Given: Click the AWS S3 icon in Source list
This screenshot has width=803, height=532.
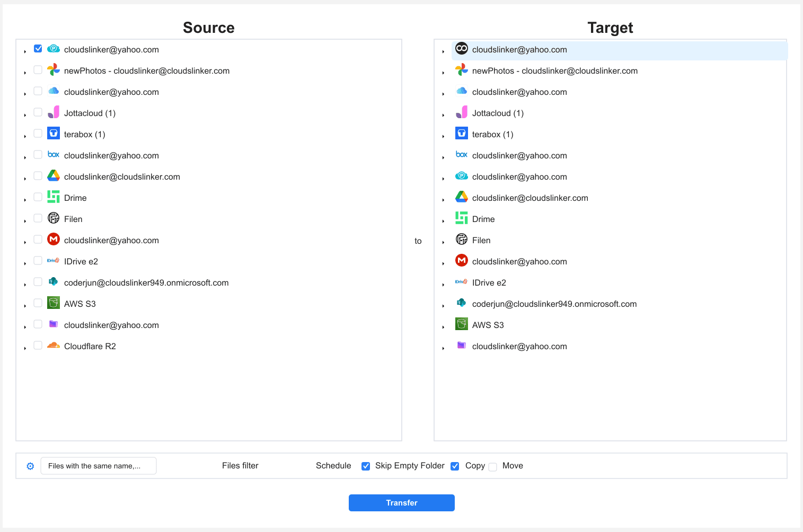Looking at the screenshot, I should (x=54, y=303).
